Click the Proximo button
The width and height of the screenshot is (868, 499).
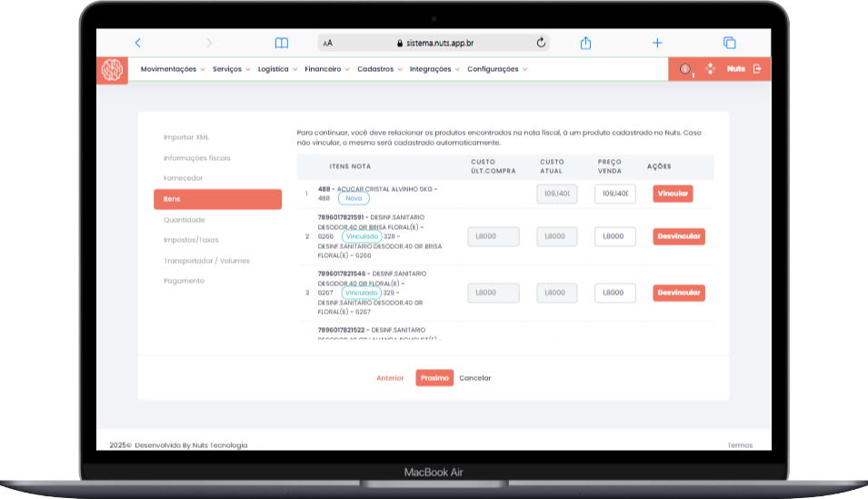click(434, 378)
